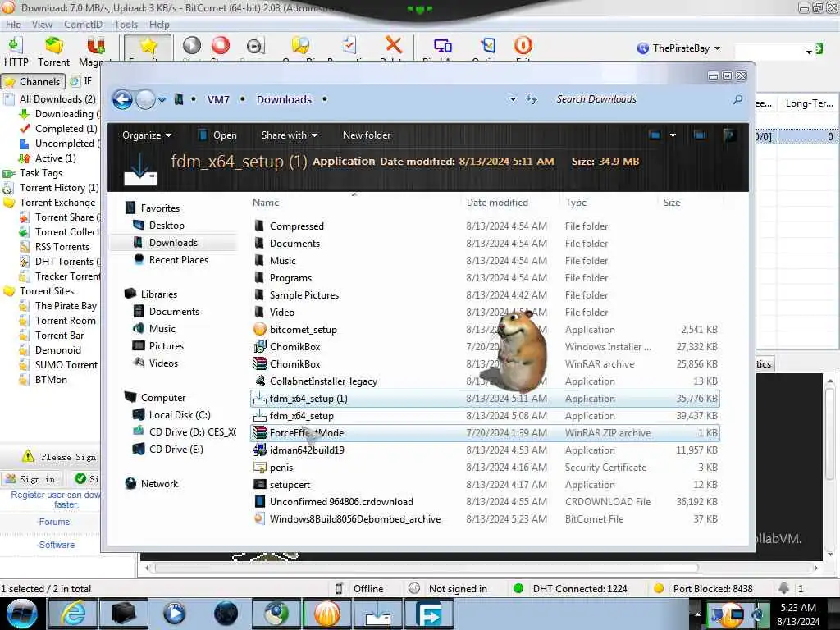Sort files by the Date modified column header
The image size is (840, 630).
pyautogui.click(x=497, y=203)
